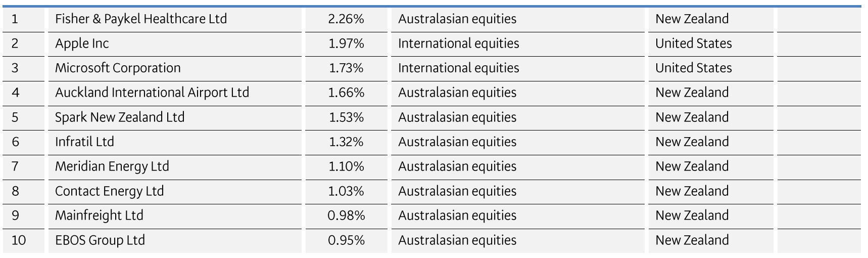Click rank number 10 cell
868x258 pixels.
[x=19, y=240]
